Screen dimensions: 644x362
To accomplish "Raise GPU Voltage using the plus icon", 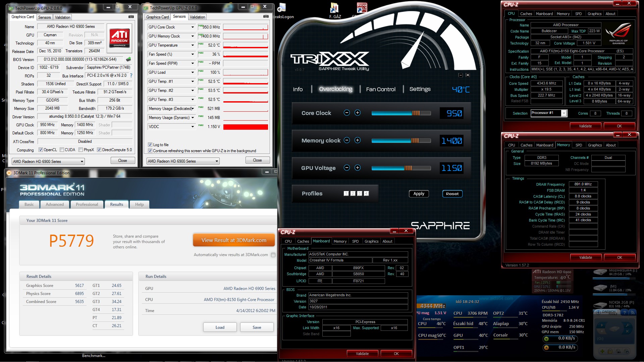I will [x=358, y=168].
